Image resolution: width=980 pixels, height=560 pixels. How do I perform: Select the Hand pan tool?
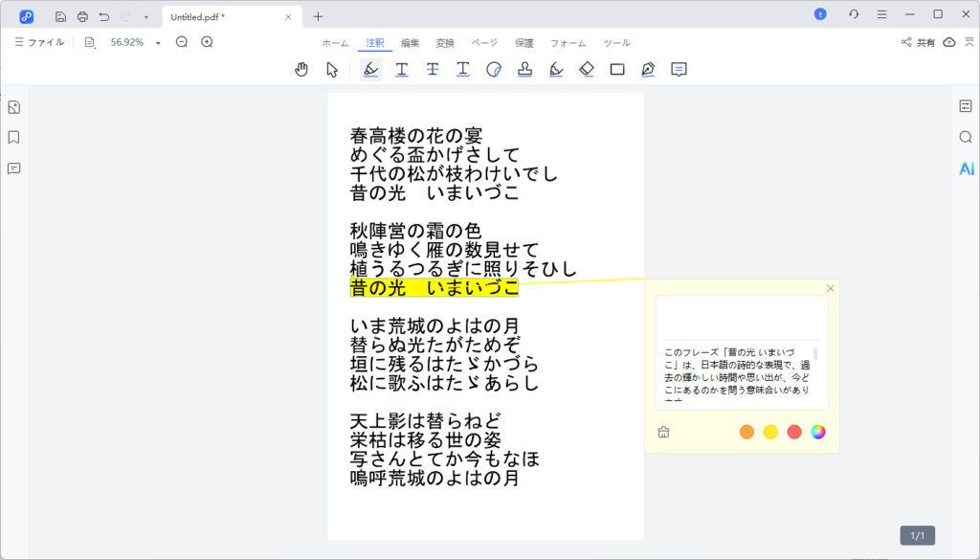point(301,69)
